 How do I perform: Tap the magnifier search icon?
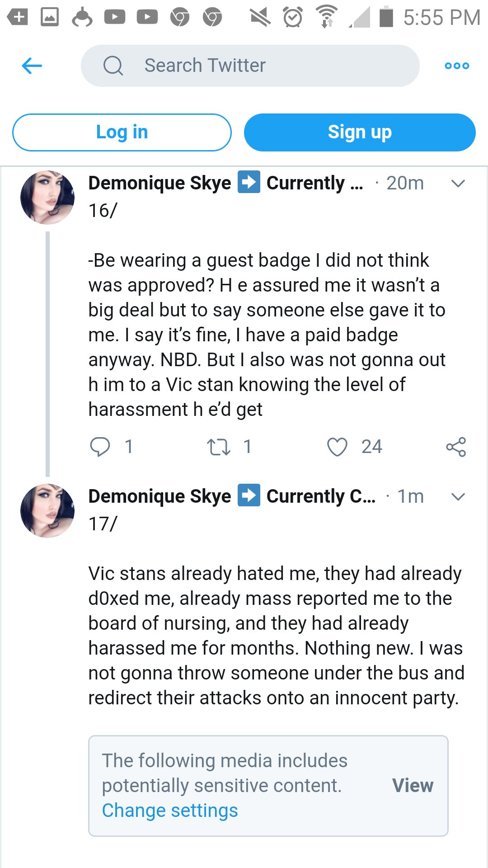pyautogui.click(x=113, y=66)
